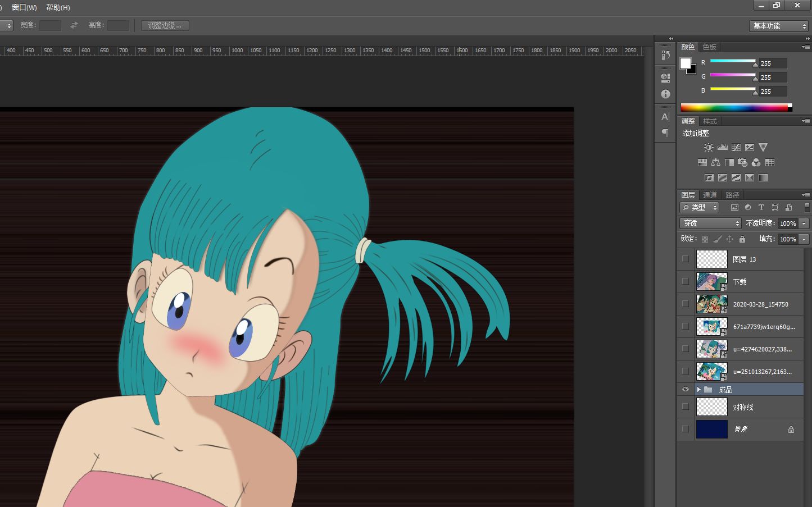Filter layers by smart objects
The height and width of the screenshot is (507, 812).
pos(788,208)
